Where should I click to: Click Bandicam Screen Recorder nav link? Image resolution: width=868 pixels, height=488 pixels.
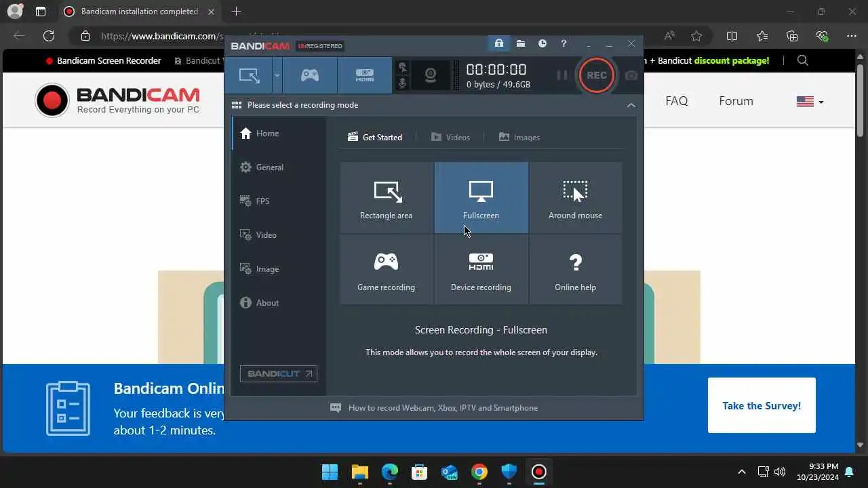103,60
